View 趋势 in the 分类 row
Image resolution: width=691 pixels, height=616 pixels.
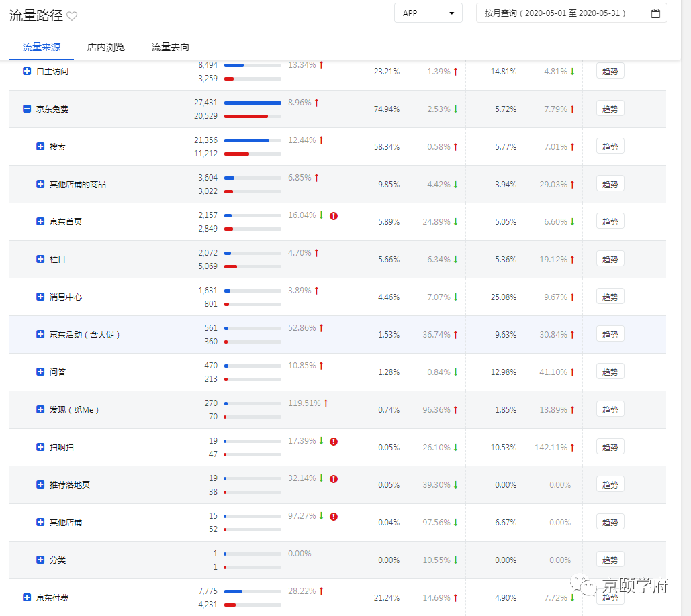[x=610, y=560]
